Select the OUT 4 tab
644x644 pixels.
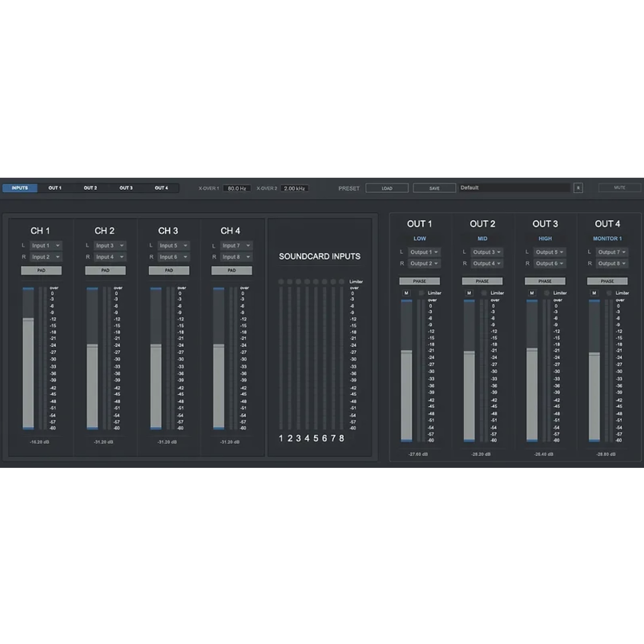(x=162, y=188)
